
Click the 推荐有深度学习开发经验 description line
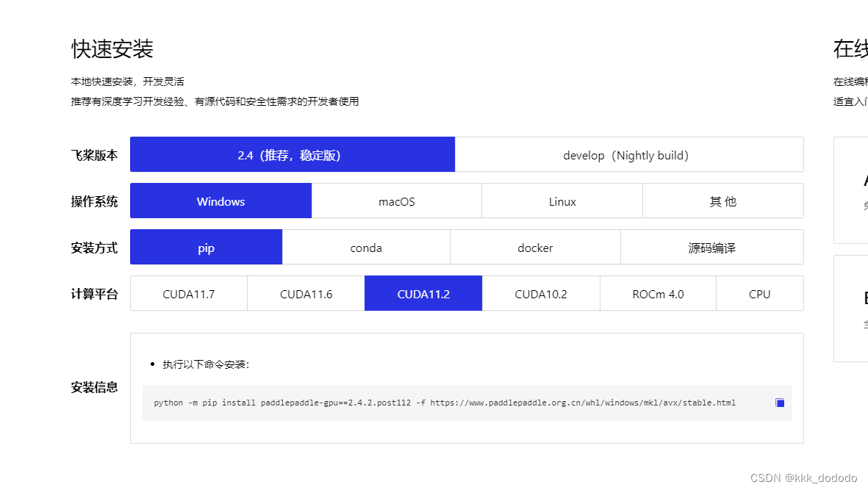[x=215, y=101]
